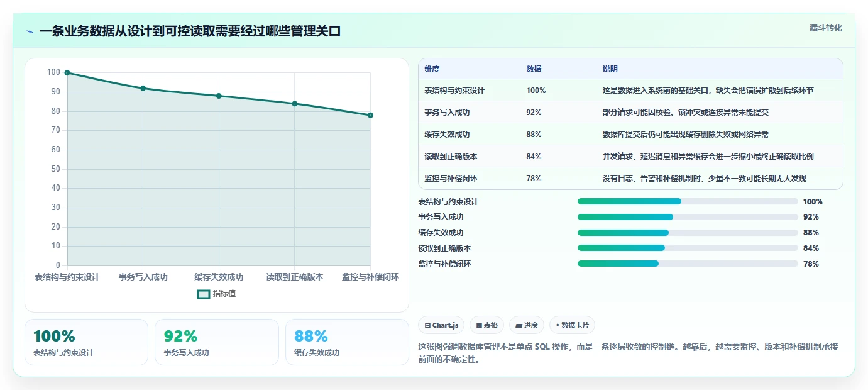This screenshot has width=868, height=390.
Task: Click the 漏斗转化 label in header
Action: (825, 28)
